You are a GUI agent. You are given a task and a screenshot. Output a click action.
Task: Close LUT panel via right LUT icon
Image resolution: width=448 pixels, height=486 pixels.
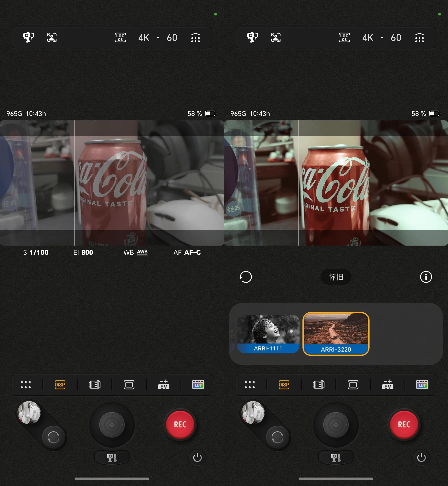point(422,385)
